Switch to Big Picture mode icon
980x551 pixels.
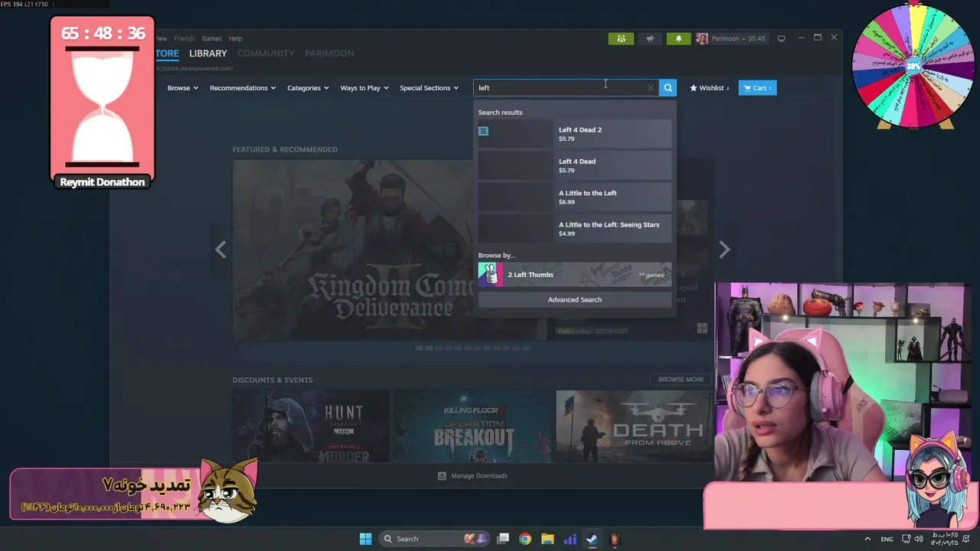pyautogui.click(x=781, y=38)
